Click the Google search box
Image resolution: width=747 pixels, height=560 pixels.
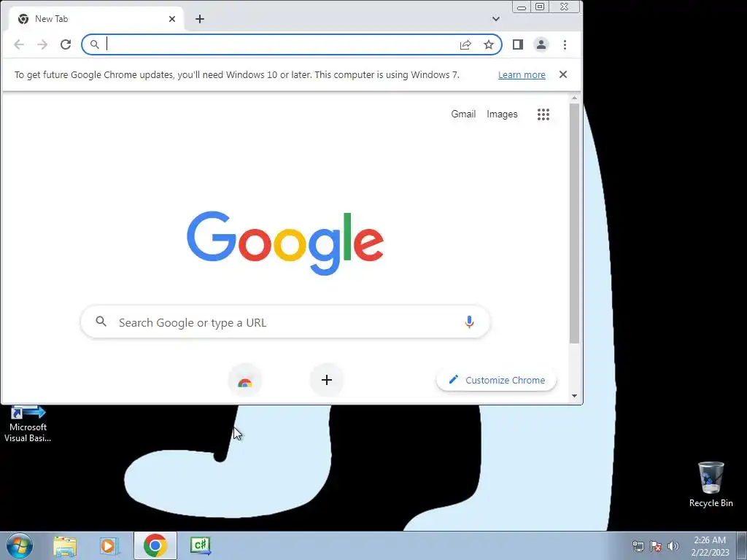(x=285, y=322)
